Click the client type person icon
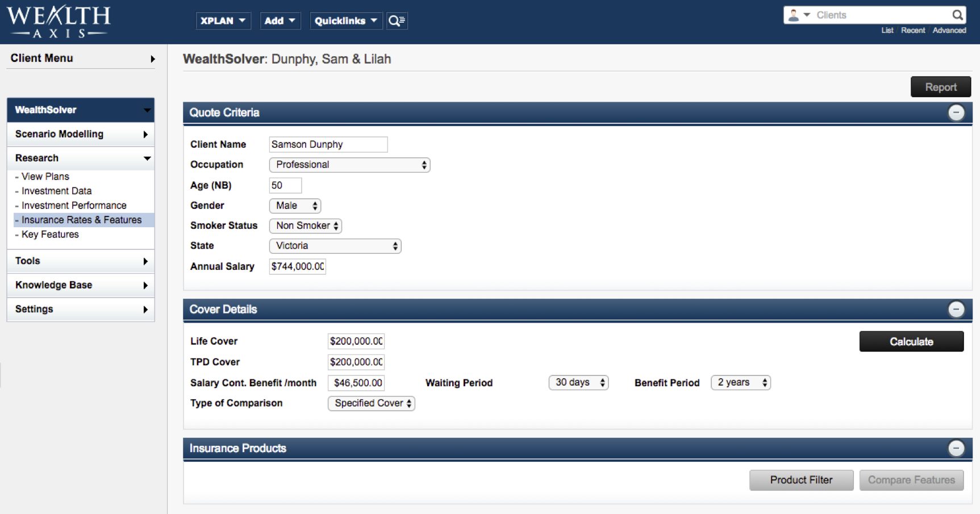980x514 pixels. pos(794,15)
